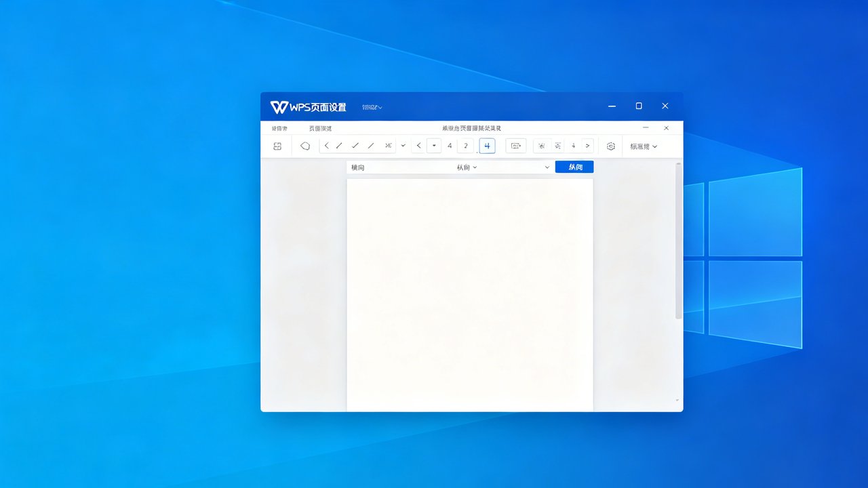Image resolution: width=868 pixels, height=488 pixels.
Task: Click the left angle bracket in line tools group
Action: point(326,146)
